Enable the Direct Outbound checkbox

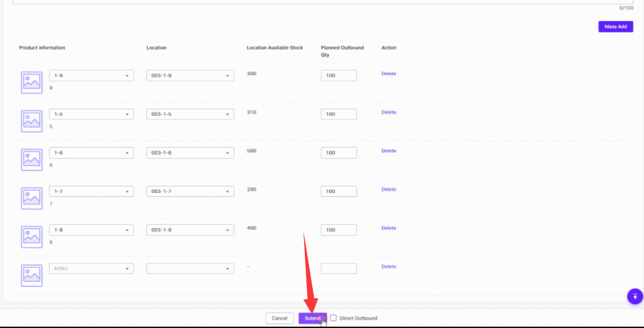[x=333, y=318]
